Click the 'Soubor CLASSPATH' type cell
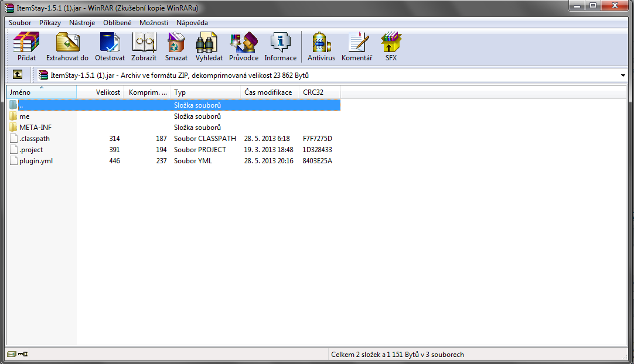Screen dimensions: 634x364 click(205, 139)
